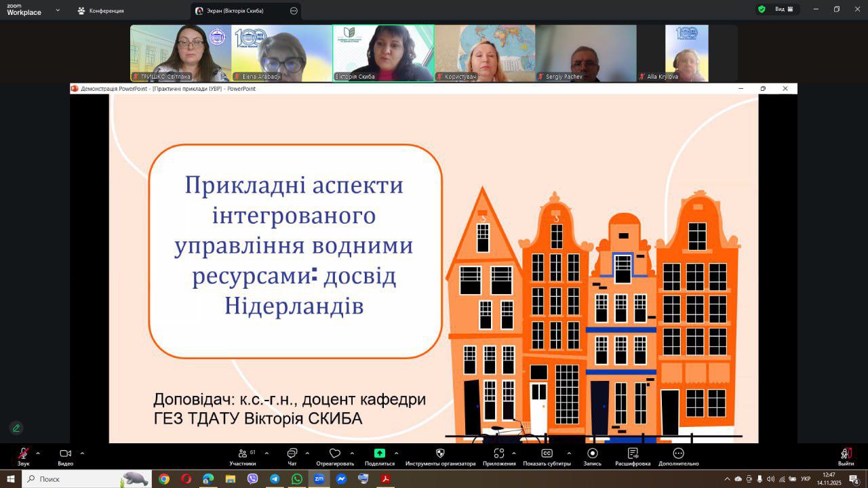This screenshot has height=488, width=868.
Task: Select Elena Arabadji video thumbnail
Action: pos(281,54)
